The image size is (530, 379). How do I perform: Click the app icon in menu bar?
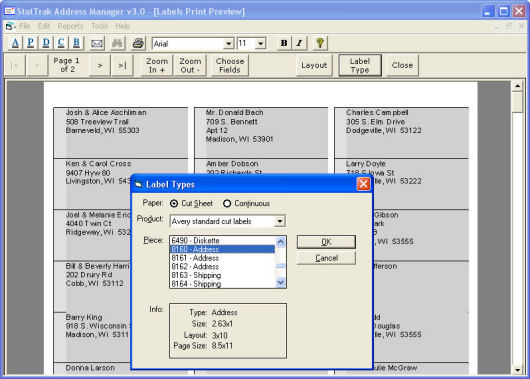coord(10,26)
